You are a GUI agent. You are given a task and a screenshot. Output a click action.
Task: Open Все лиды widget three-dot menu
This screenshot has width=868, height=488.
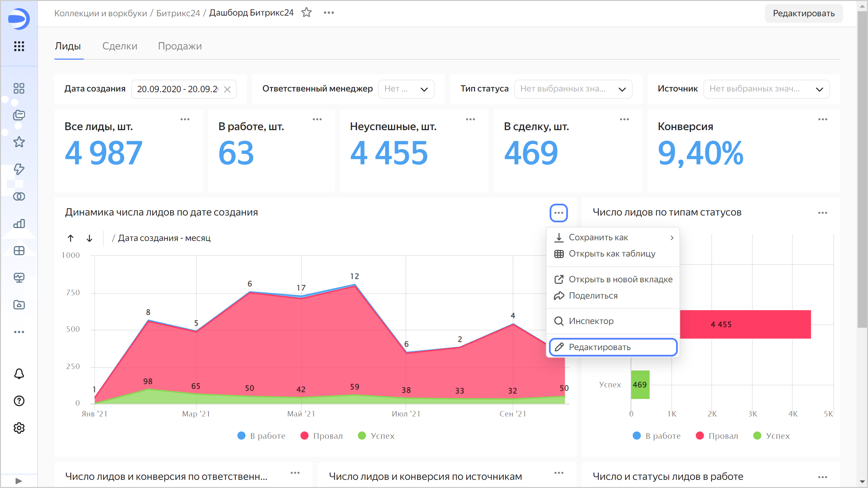[x=185, y=119]
